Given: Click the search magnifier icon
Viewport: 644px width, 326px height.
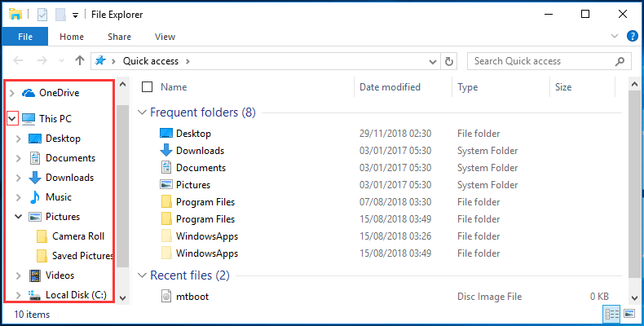Looking at the screenshot, I should 620,61.
